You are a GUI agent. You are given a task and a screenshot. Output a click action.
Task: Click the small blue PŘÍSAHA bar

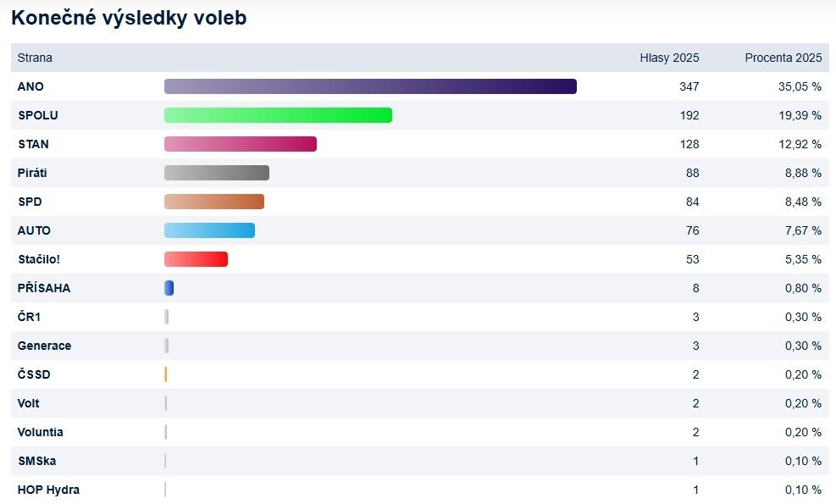[169, 288]
